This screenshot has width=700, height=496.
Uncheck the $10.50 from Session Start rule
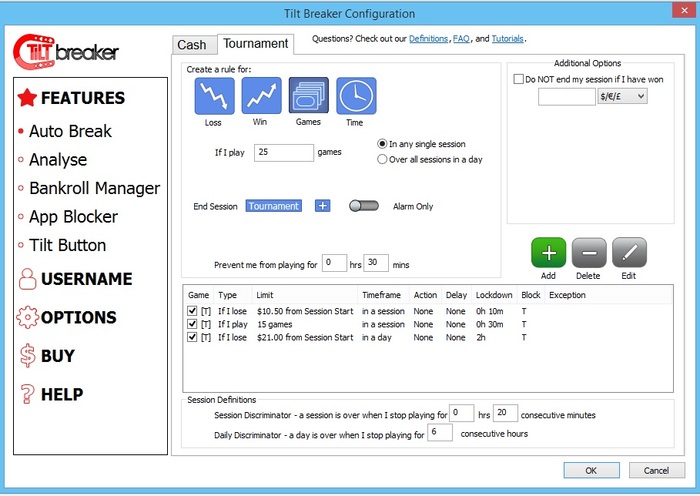coord(192,311)
